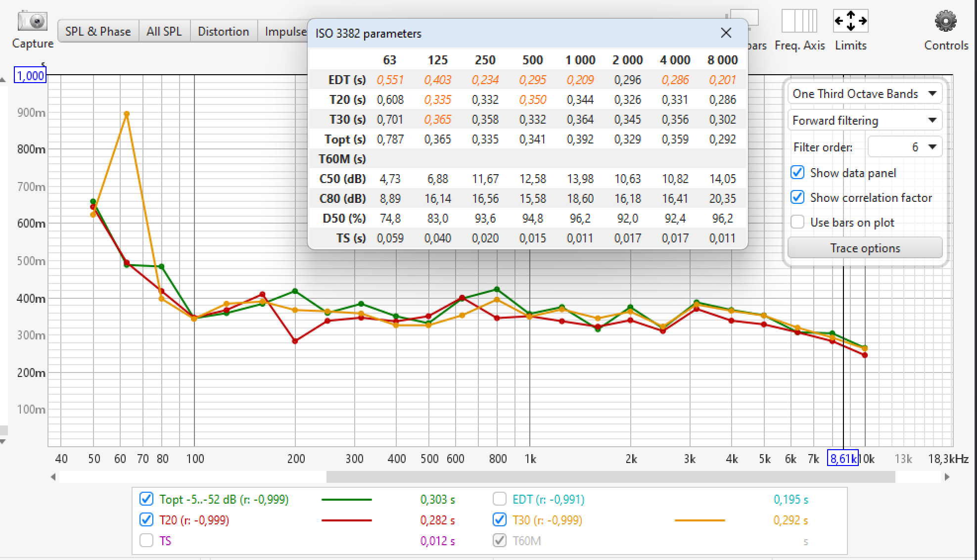Image resolution: width=977 pixels, height=560 pixels.
Task: Click the 1,000 y-axis top limit field
Action: (30, 76)
